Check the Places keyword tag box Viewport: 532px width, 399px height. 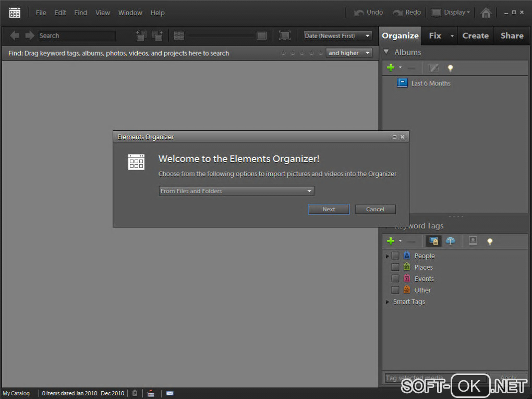coord(395,267)
